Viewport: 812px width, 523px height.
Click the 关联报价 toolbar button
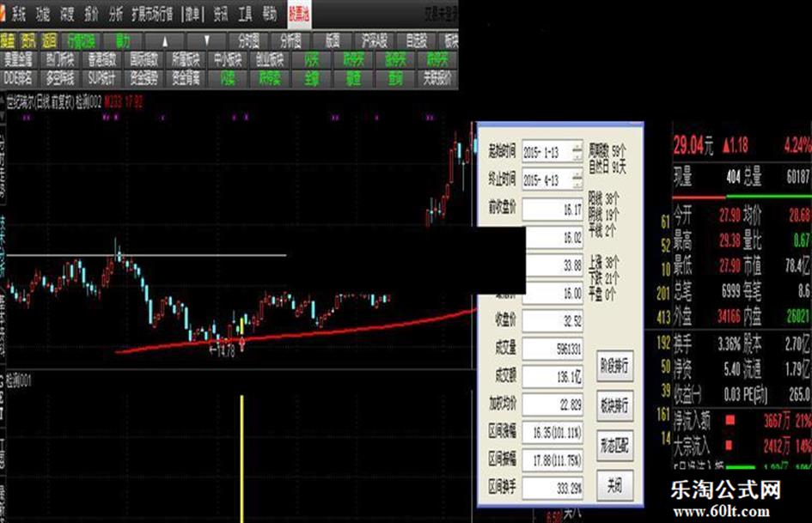click(437, 78)
